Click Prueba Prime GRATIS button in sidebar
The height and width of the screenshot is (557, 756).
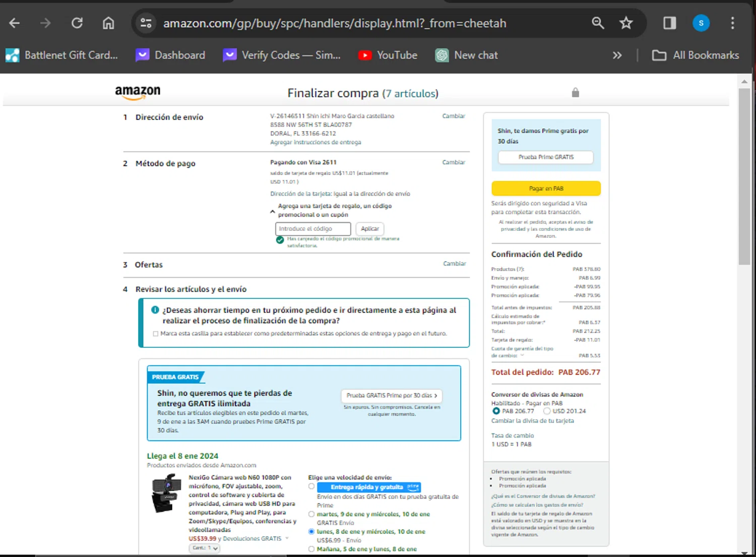click(546, 157)
